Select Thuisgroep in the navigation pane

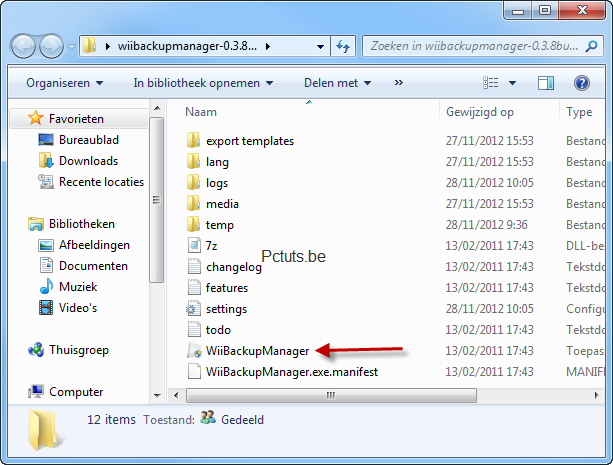coord(79,350)
